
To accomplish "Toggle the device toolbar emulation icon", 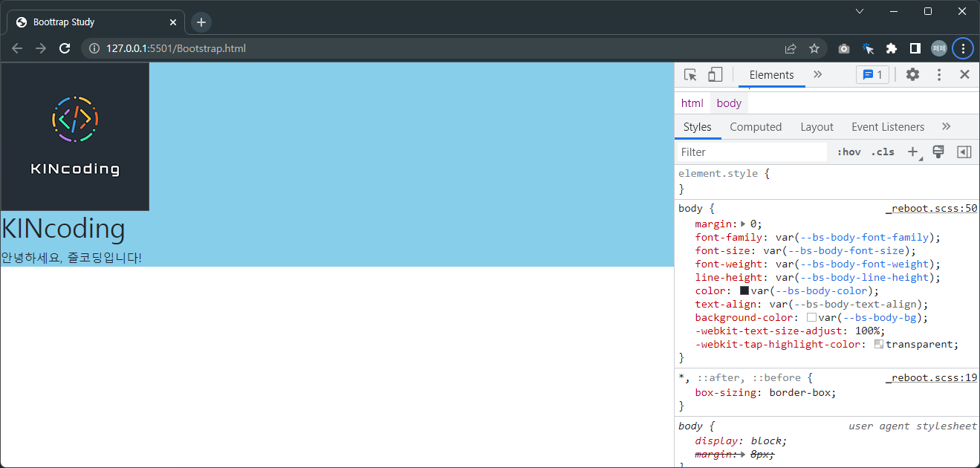I will pos(714,74).
